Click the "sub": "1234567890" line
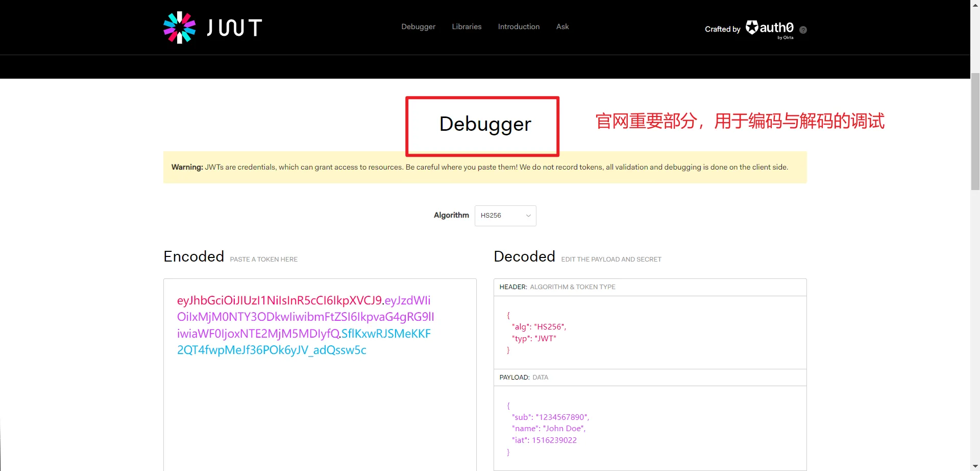 [550, 417]
